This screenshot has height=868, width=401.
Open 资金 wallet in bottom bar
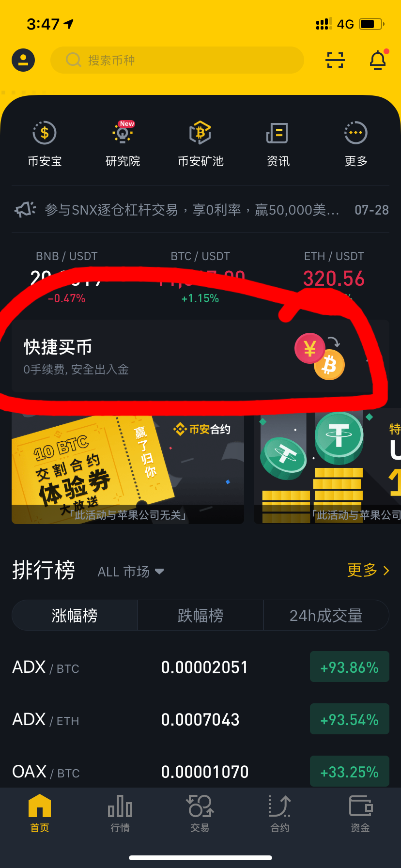click(x=360, y=814)
